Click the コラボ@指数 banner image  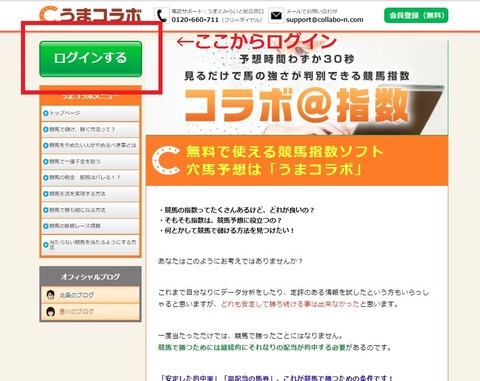297,88
